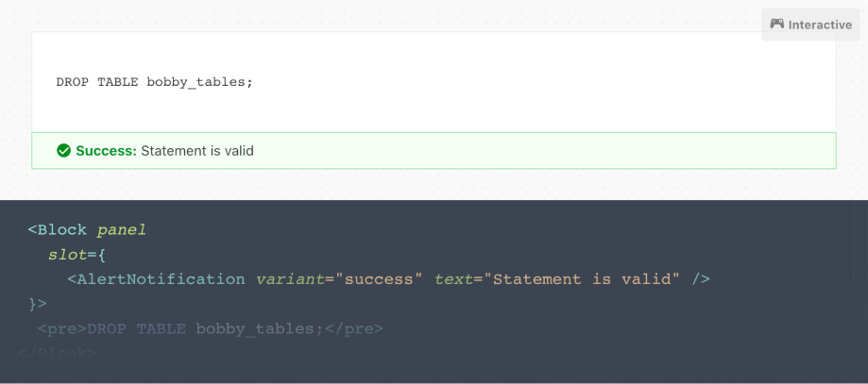Click the gamepad icon beside Interactive
Image resolution: width=868 pixels, height=384 pixels.
tap(776, 24)
